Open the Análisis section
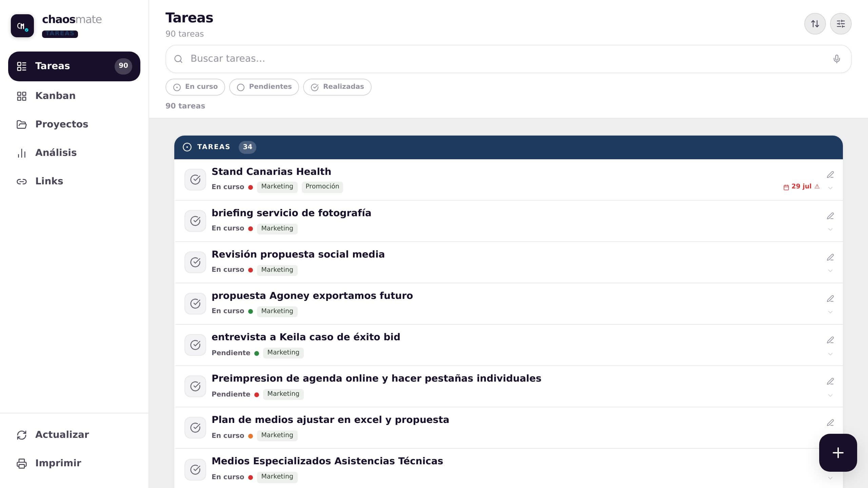 (74, 153)
